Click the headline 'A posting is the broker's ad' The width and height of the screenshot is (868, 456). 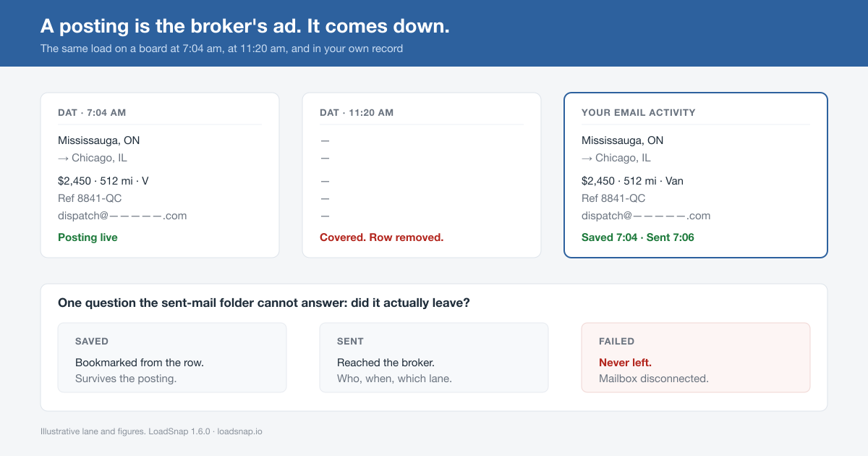tap(170, 26)
